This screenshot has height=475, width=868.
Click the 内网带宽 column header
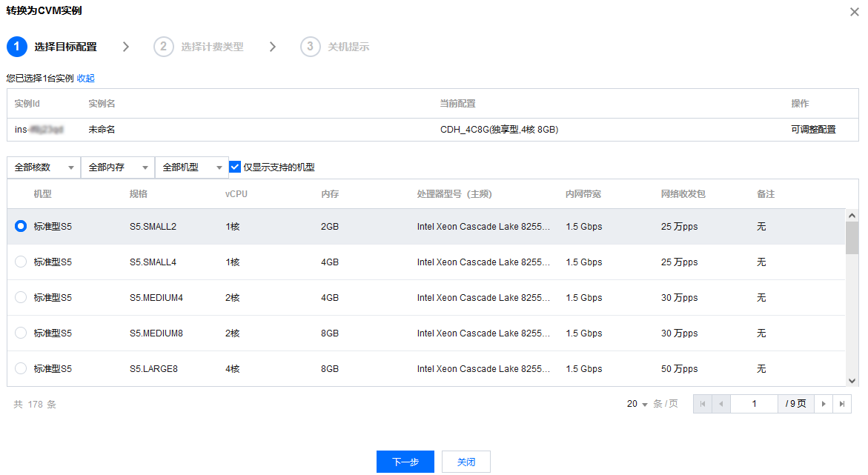click(x=583, y=193)
